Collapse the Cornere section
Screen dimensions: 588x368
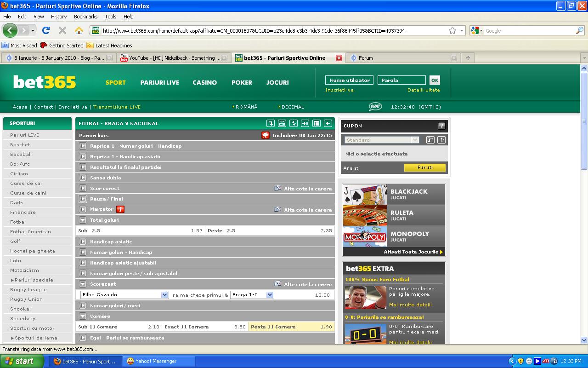click(83, 316)
